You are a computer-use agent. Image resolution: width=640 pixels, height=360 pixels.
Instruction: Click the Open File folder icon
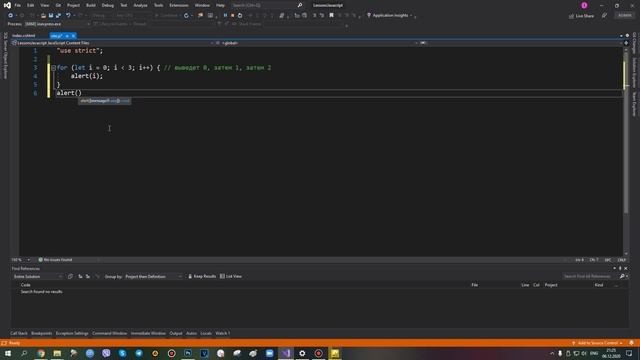pyautogui.click(x=43, y=16)
